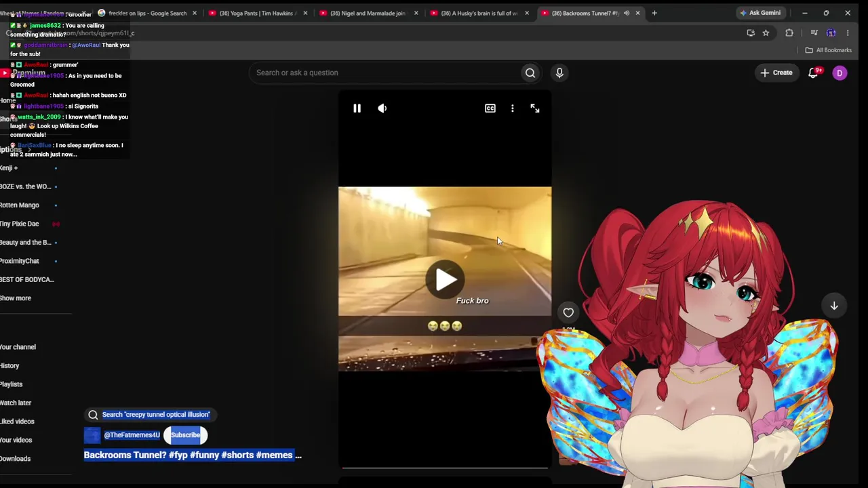Click the install/cast icon in address bar
Screen dimensions: 868x488
click(751, 33)
